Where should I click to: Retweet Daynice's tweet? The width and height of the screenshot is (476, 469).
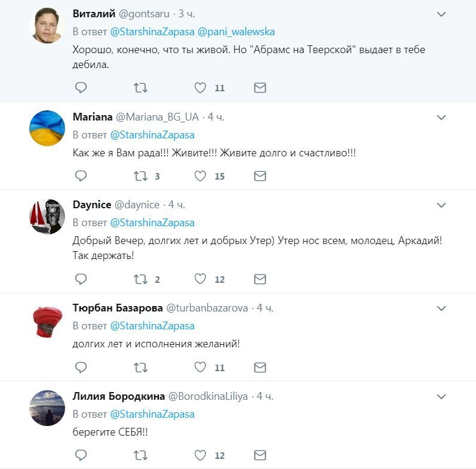(x=140, y=279)
